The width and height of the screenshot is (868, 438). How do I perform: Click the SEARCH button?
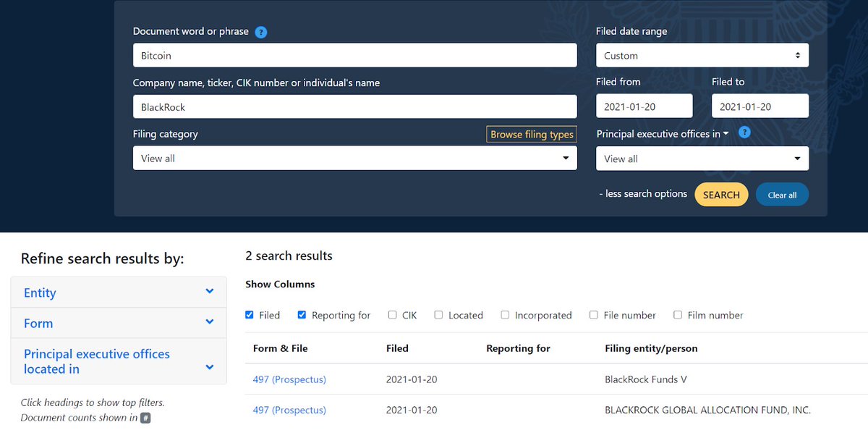click(x=721, y=195)
